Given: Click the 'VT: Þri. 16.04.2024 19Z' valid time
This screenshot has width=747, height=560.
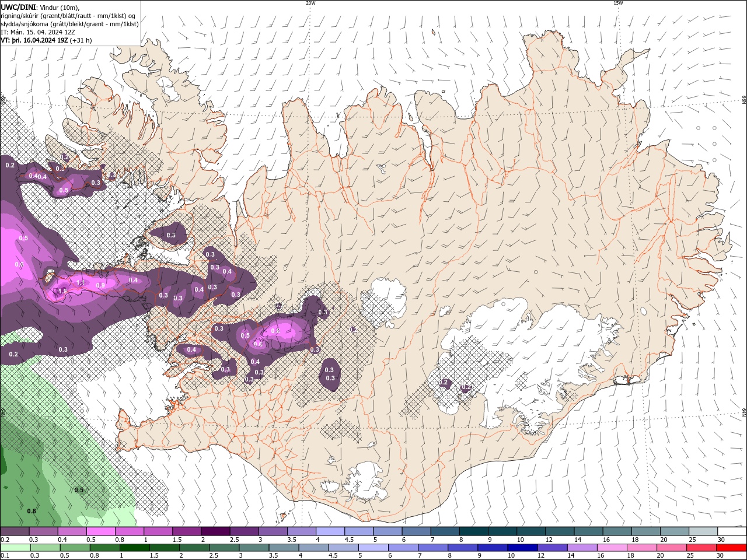Looking at the screenshot, I should (x=34, y=40).
